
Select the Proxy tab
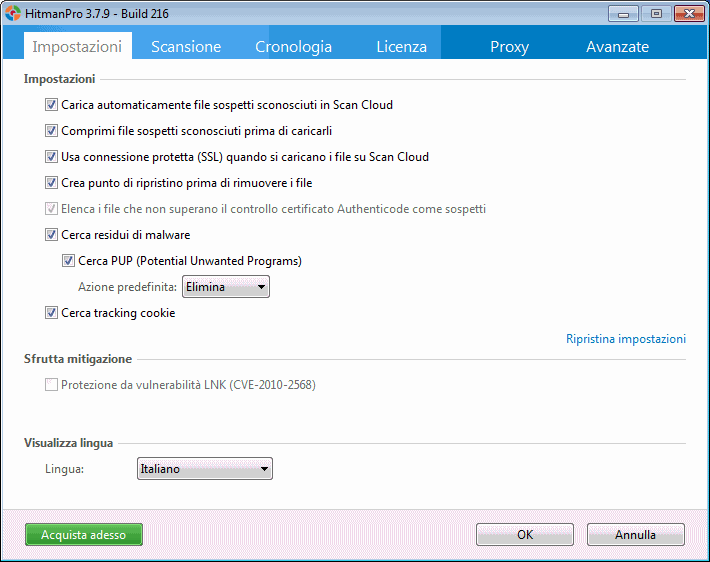point(509,46)
